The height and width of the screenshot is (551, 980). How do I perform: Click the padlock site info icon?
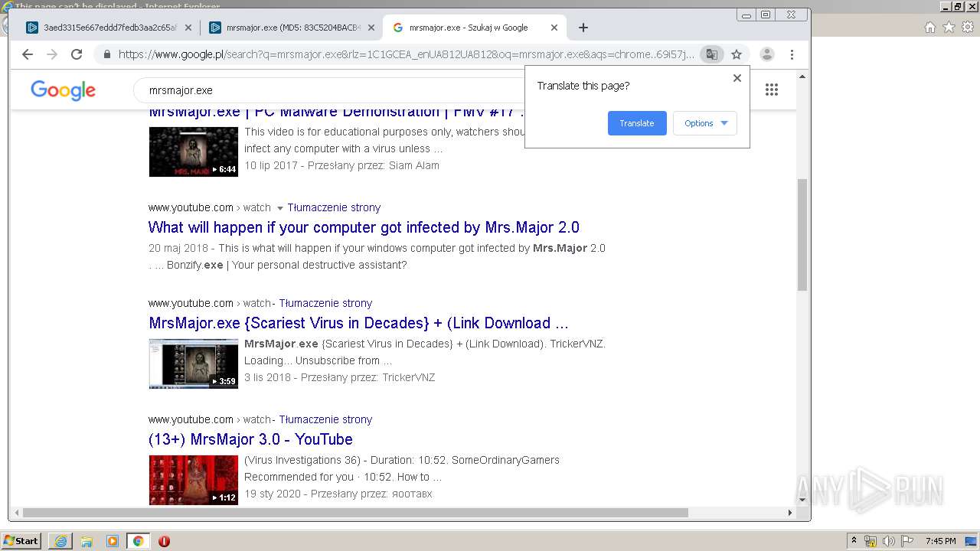(x=106, y=54)
